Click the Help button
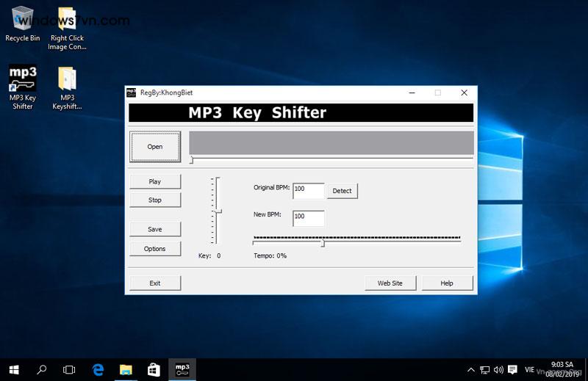This screenshot has width=588, height=381. tap(447, 283)
